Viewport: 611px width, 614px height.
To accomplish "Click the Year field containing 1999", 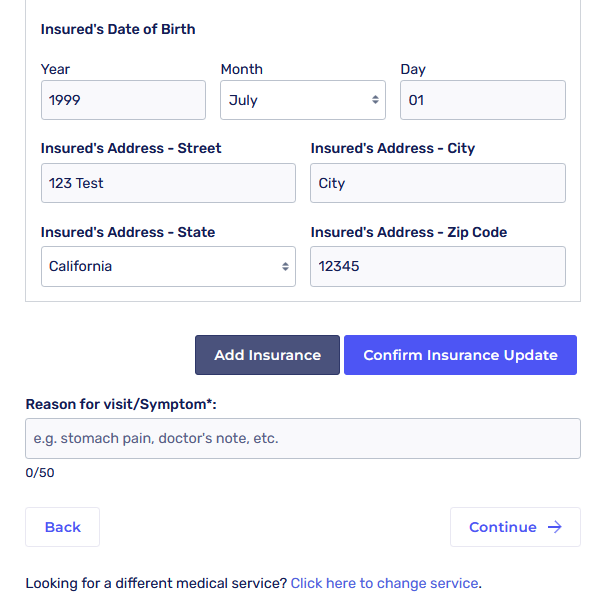I will click(123, 100).
